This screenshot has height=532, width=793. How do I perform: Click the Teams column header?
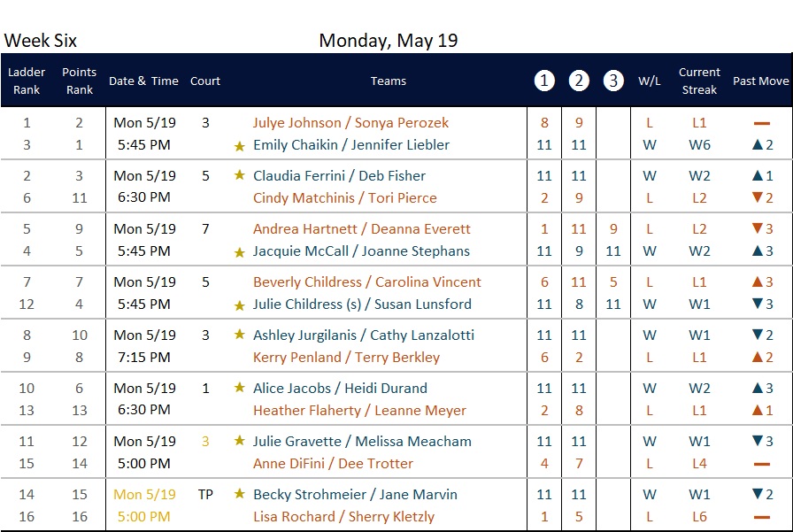(389, 81)
